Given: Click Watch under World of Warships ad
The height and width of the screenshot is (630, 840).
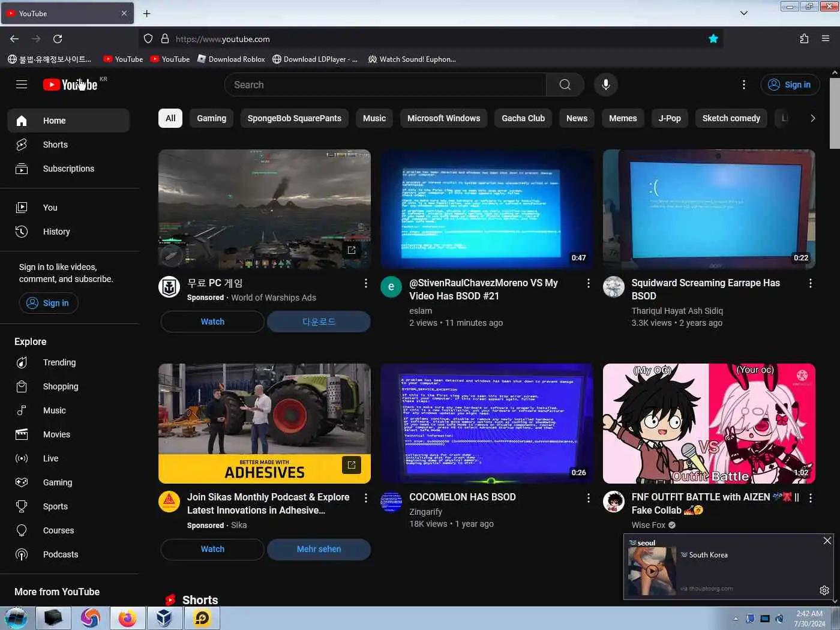Looking at the screenshot, I should click(212, 322).
